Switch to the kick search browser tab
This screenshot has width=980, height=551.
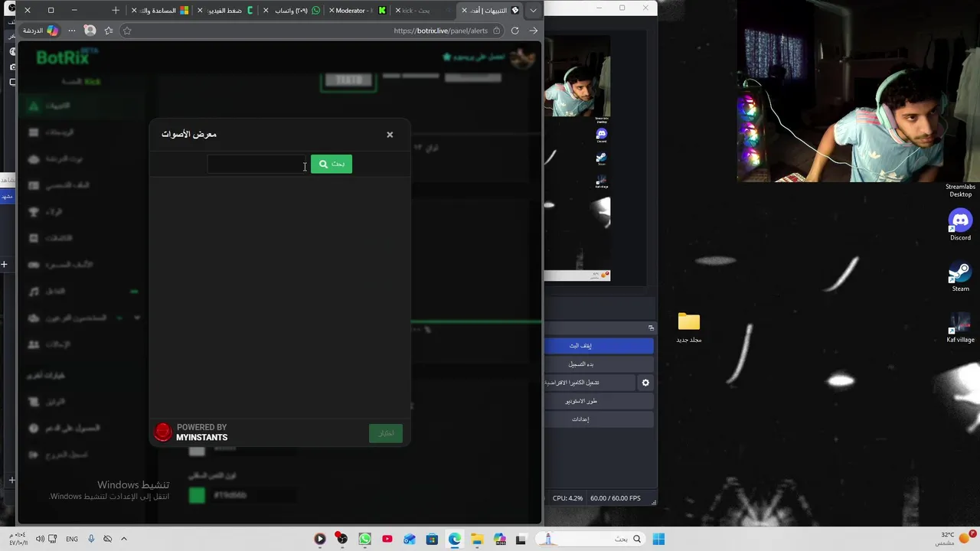(x=423, y=10)
